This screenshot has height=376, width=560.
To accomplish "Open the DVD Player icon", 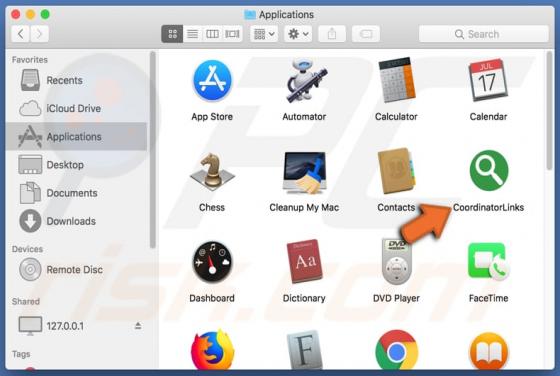I will tap(396, 262).
